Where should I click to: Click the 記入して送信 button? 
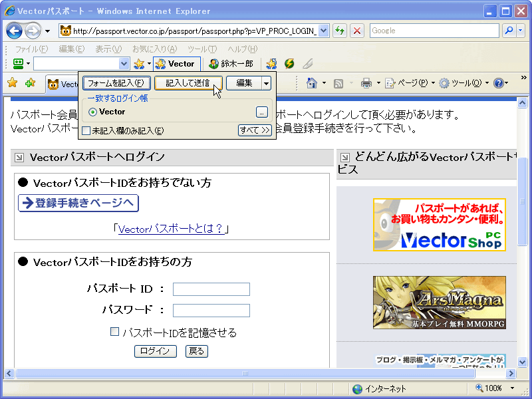(x=188, y=83)
